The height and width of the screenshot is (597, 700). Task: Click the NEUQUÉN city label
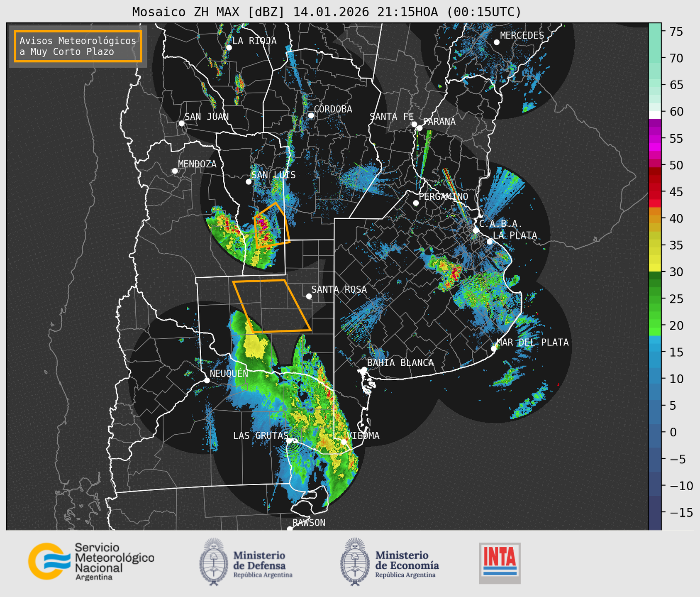229,373
